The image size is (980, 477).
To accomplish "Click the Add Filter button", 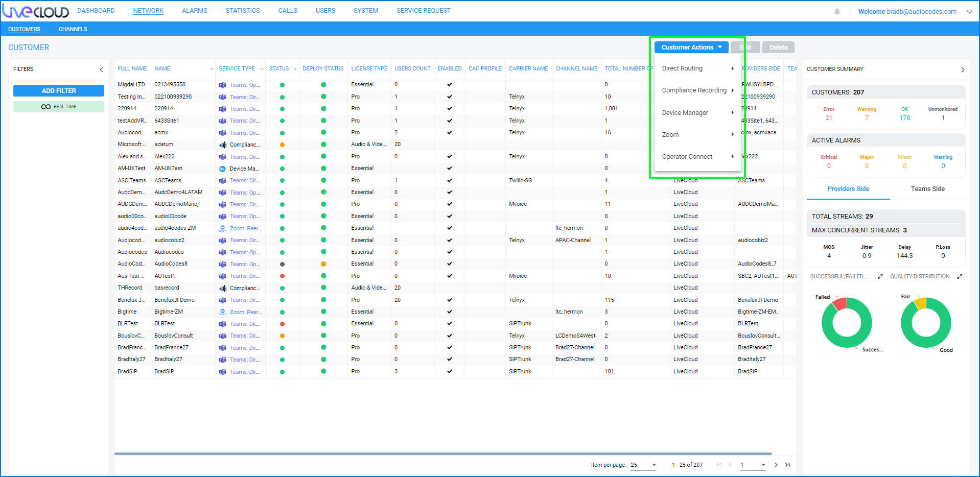I will coord(59,91).
